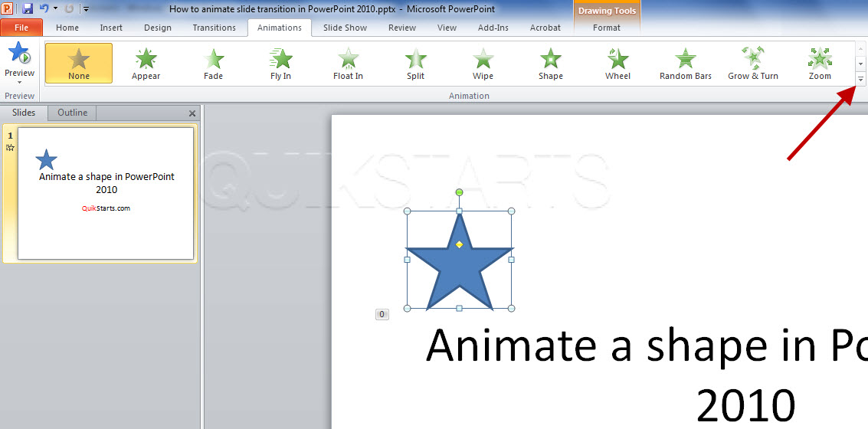Apply the Split animation

pyautogui.click(x=416, y=63)
